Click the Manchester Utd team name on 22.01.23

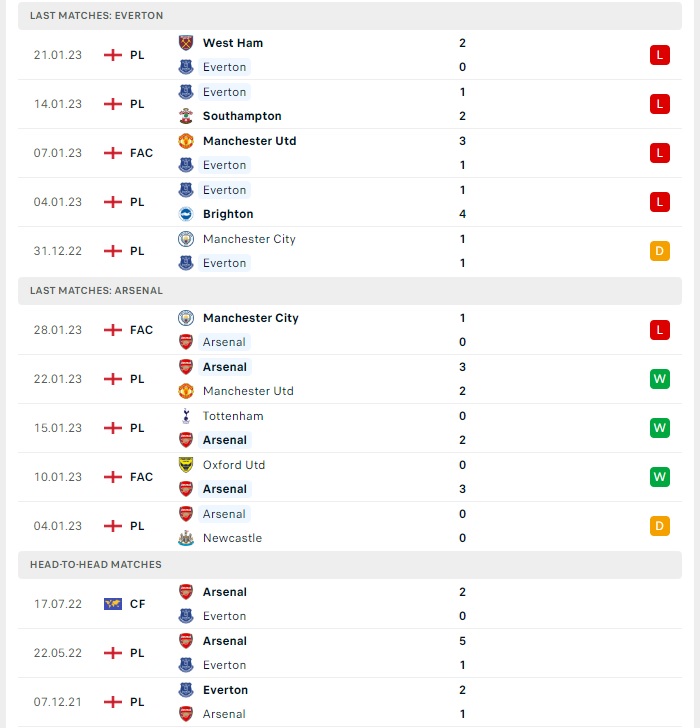pos(248,391)
